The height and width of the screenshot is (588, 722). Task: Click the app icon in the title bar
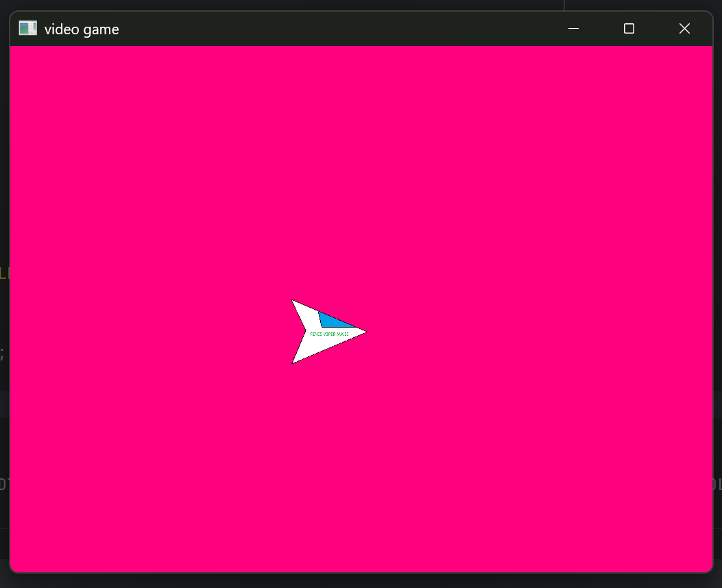(27, 29)
